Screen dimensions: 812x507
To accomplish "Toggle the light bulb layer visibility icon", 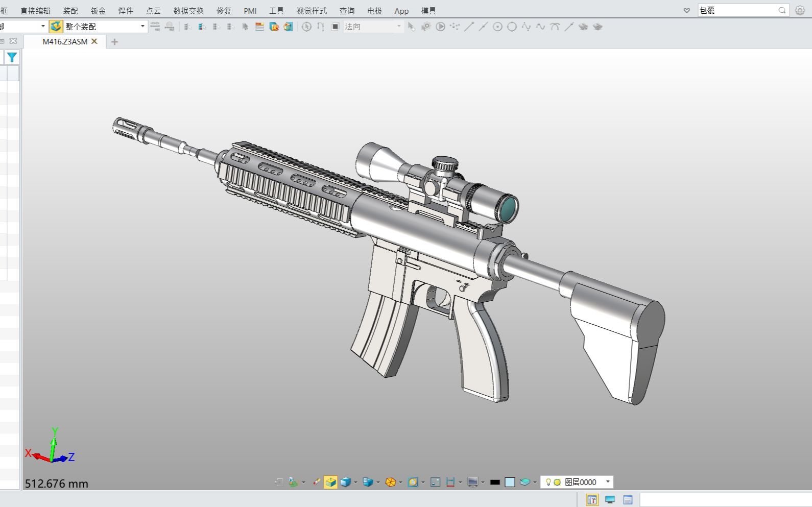I will pyautogui.click(x=548, y=482).
